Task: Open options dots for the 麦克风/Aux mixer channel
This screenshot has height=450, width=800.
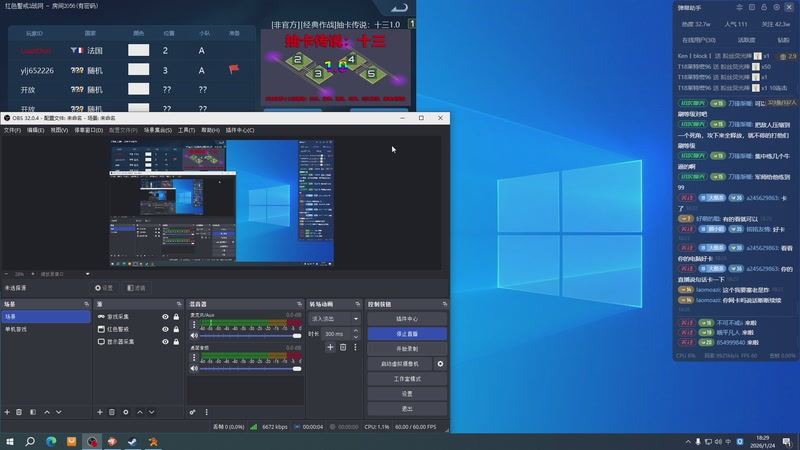Action: coord(194,324)
